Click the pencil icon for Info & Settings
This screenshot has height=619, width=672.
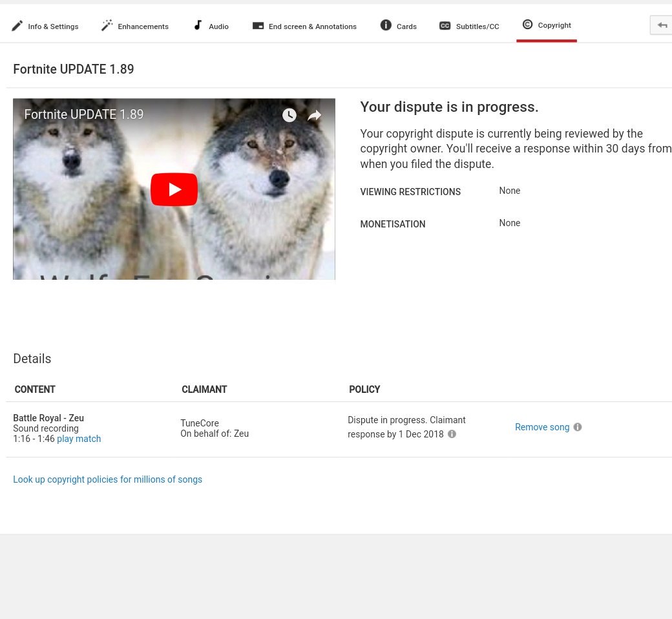coord(17,26)
